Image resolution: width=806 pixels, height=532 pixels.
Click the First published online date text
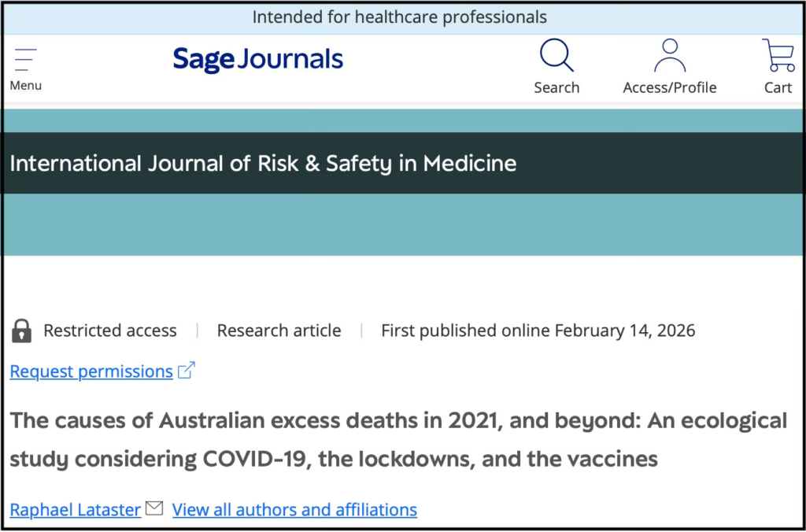538,331
